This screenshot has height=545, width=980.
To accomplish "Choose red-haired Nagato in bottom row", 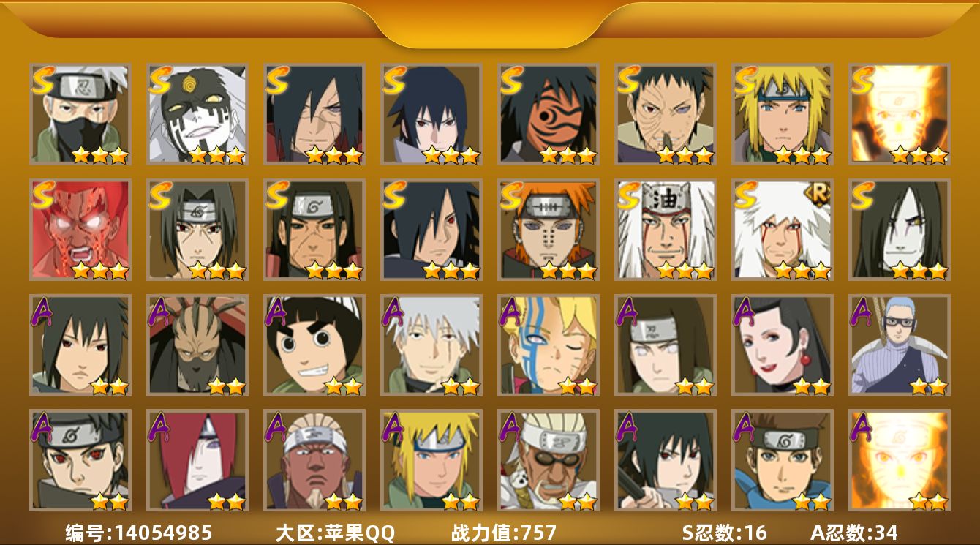I will coord(197,461).
